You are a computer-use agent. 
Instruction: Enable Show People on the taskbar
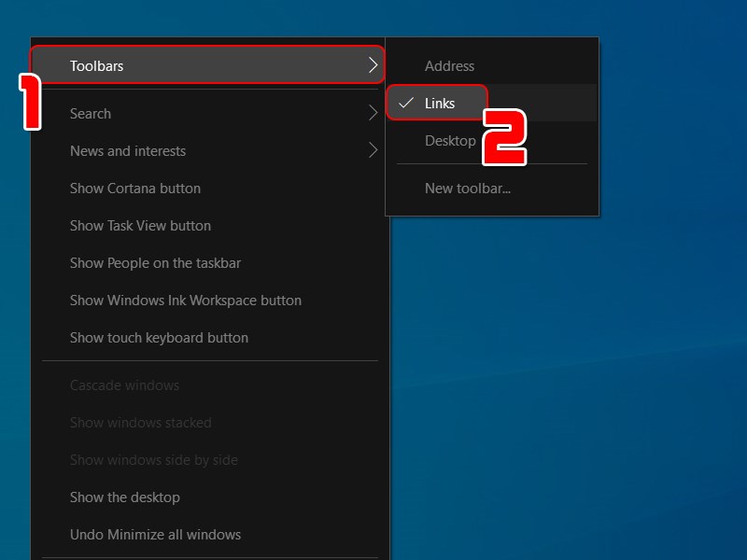click(155, 263)
